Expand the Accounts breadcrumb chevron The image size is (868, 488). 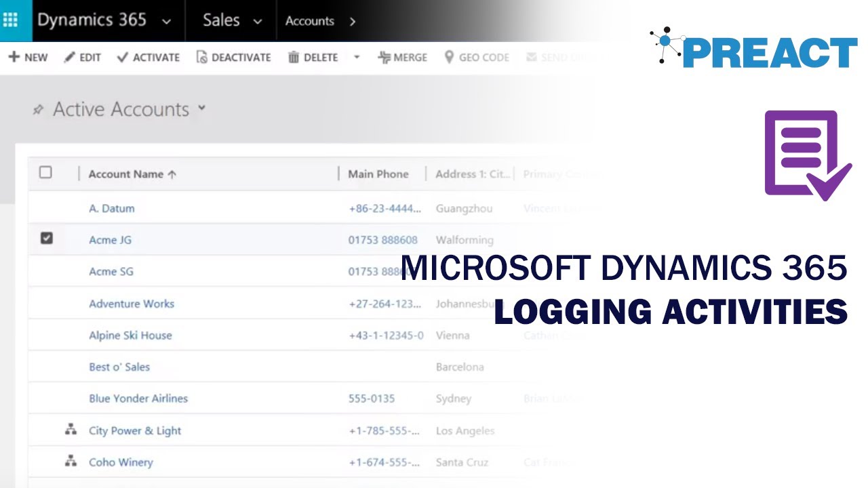(x=352, y=22)
